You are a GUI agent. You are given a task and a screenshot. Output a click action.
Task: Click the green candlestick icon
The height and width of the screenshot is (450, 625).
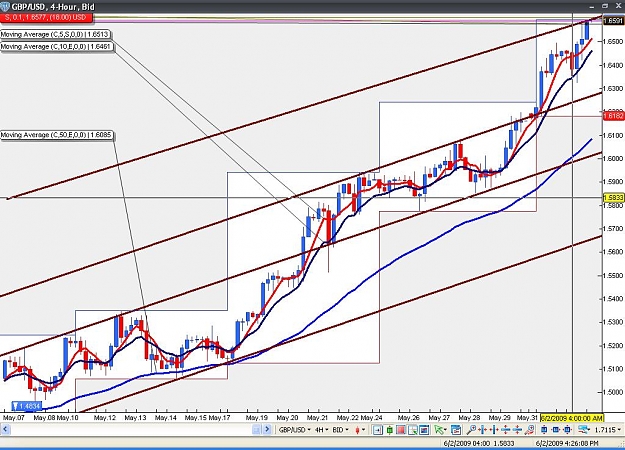click(x=390, y=430)
